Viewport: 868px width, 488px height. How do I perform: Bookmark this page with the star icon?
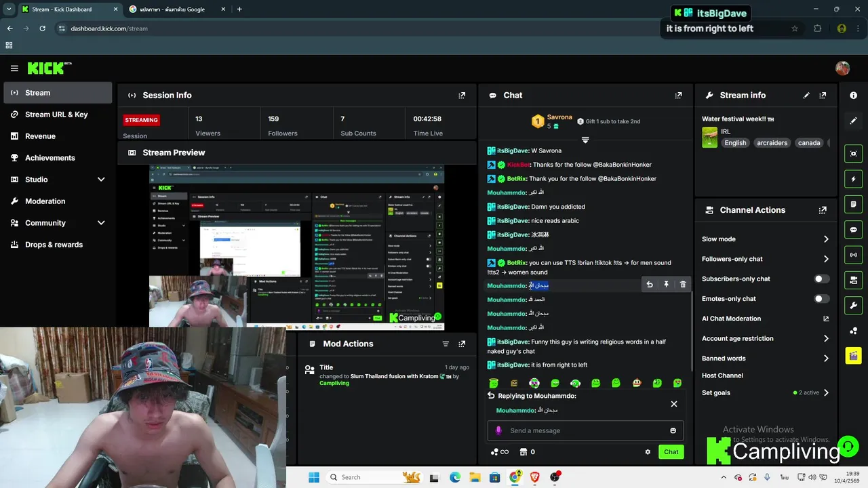795,28
